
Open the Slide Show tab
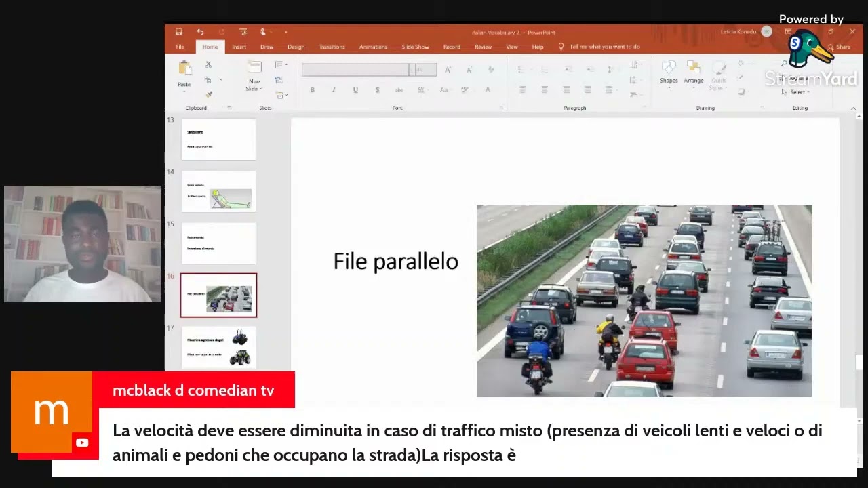click(415, 47)
